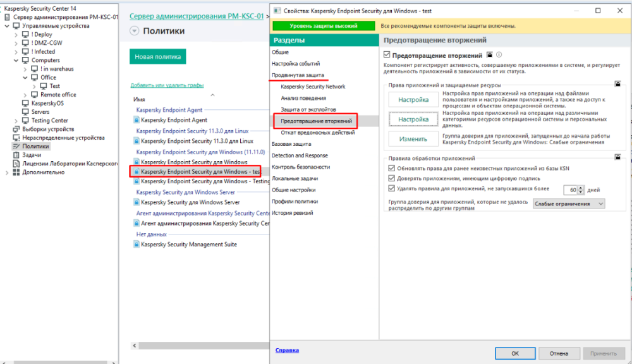Click the lock icon beside Предотвращение вторжений heading
This screenshot has height=364, width=632.
490,55
